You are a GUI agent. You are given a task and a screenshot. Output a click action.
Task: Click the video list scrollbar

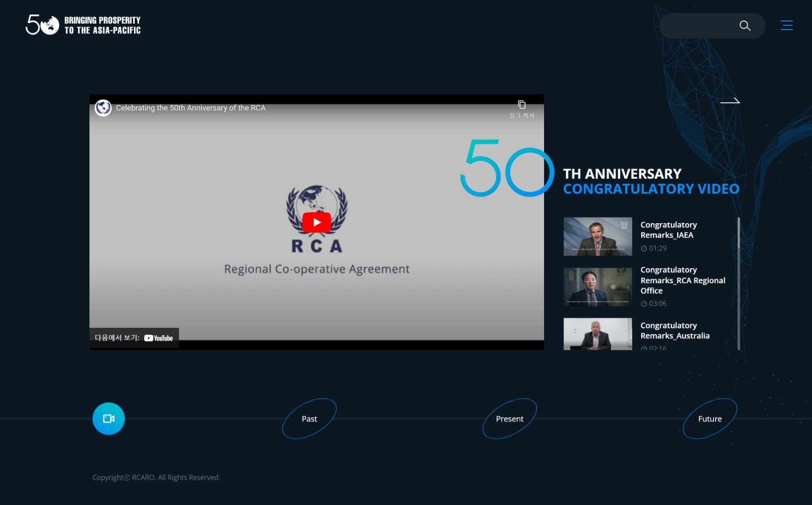(x=739, y=284)
